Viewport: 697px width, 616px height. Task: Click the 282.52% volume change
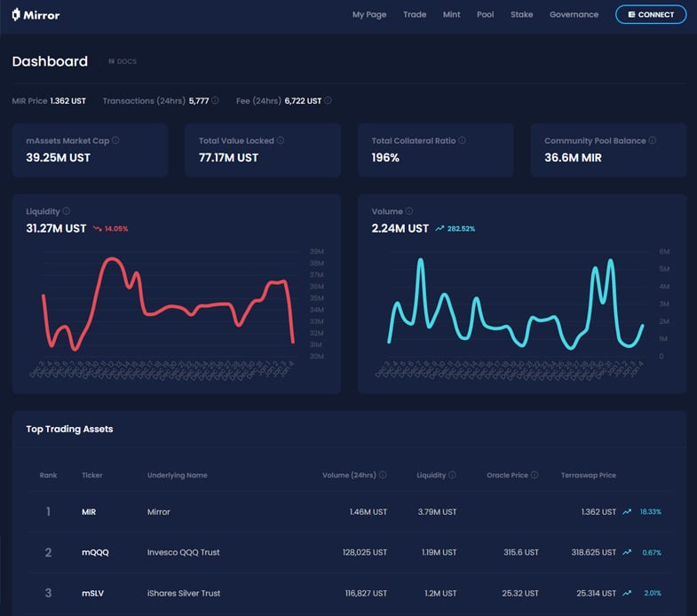point(461,228)
